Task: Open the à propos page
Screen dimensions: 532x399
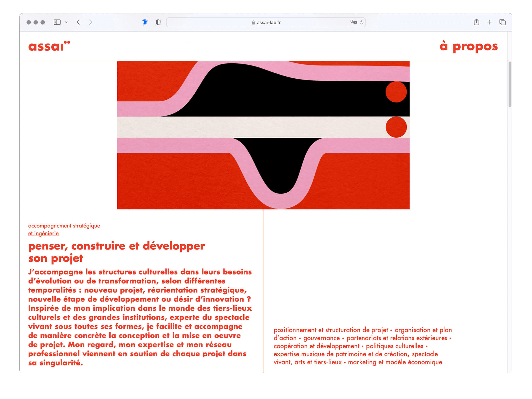Action: tap(468, 46)
